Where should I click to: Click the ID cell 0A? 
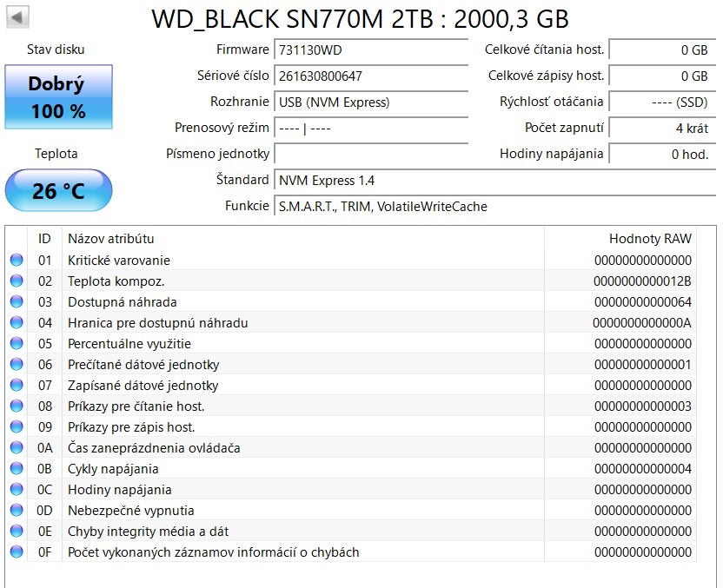[44, 448]
